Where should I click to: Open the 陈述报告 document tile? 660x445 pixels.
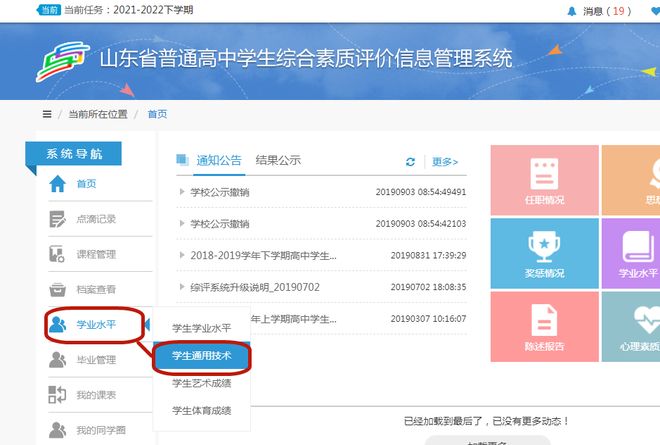pos(545,327)
